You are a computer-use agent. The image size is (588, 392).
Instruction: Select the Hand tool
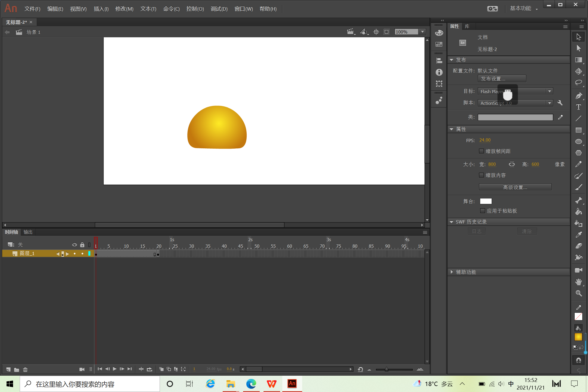click(x=578, y=282)
